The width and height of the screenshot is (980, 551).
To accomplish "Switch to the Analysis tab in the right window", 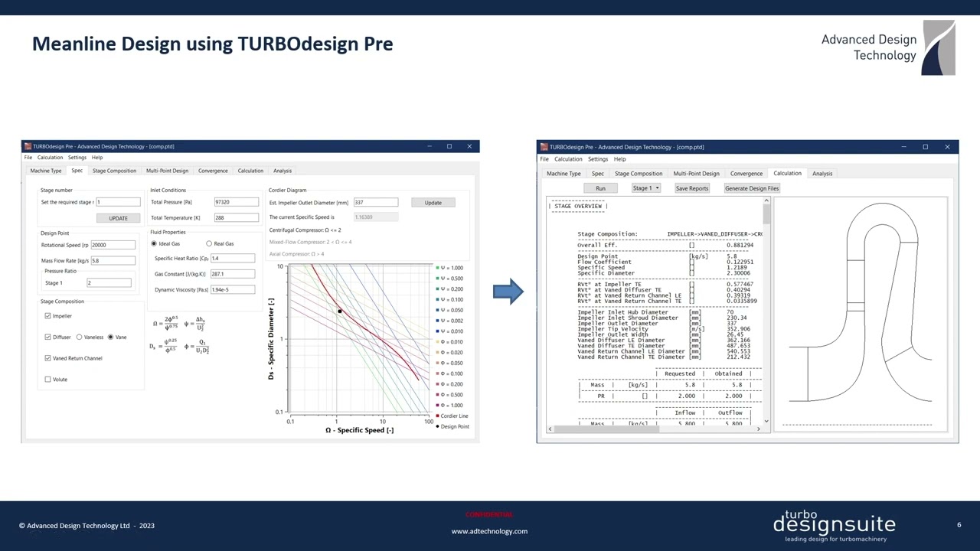I will [822, 174].
